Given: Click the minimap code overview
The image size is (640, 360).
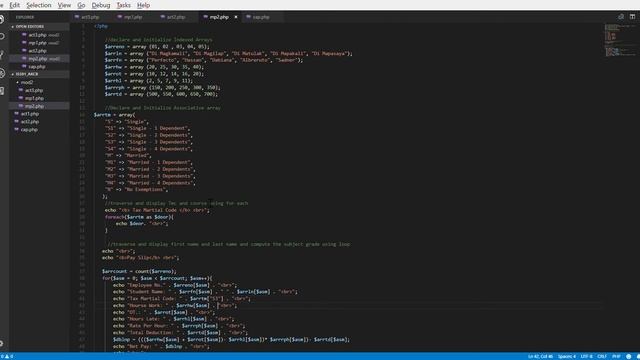Looking at the screenshot, I should pos(619,41).
